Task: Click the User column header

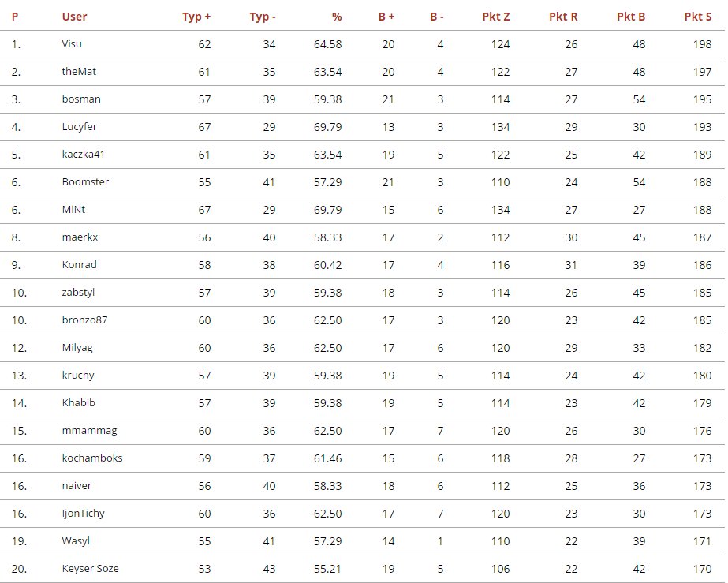Action: 74,17
